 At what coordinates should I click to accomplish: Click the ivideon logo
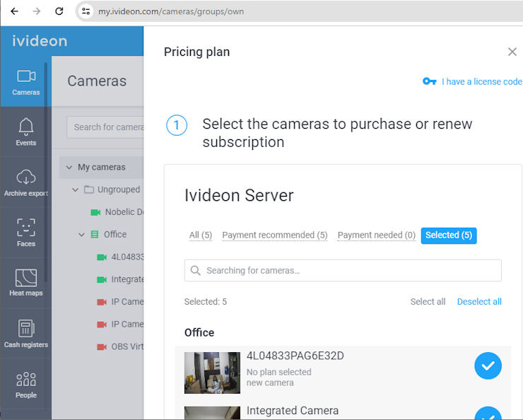pyautogui.click(x=40, y=41)
